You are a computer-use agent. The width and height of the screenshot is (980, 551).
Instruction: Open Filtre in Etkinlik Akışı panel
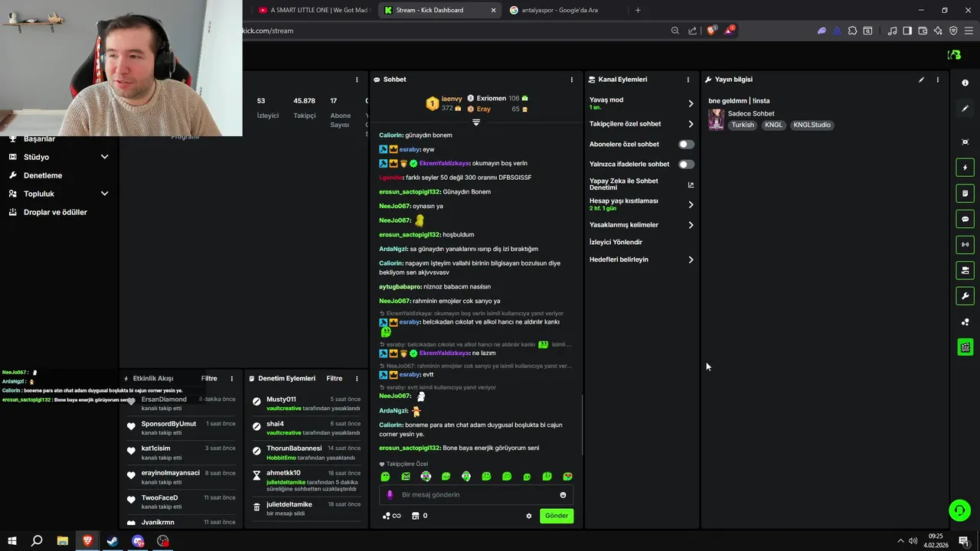209,378
